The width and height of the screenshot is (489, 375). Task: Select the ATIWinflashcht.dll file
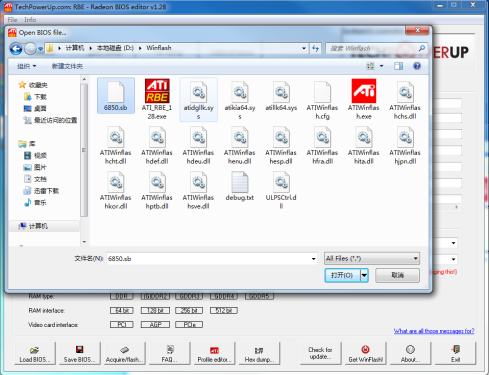(116, 145)
